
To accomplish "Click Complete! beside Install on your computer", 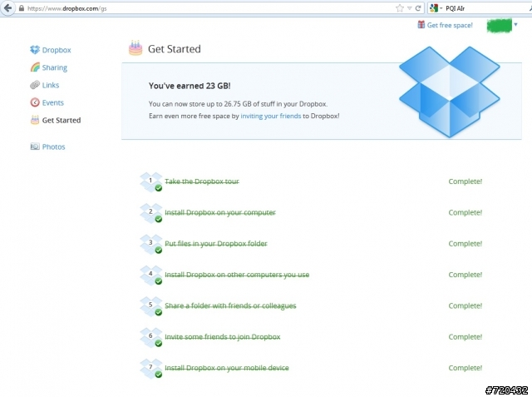I will [465, 212].
